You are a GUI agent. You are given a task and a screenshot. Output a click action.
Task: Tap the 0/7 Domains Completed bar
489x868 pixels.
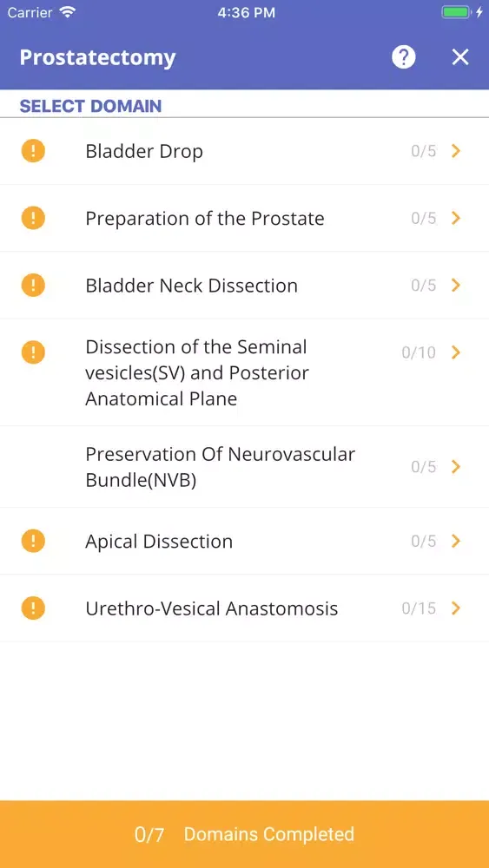pyautogui.click(x=244, y=834)
